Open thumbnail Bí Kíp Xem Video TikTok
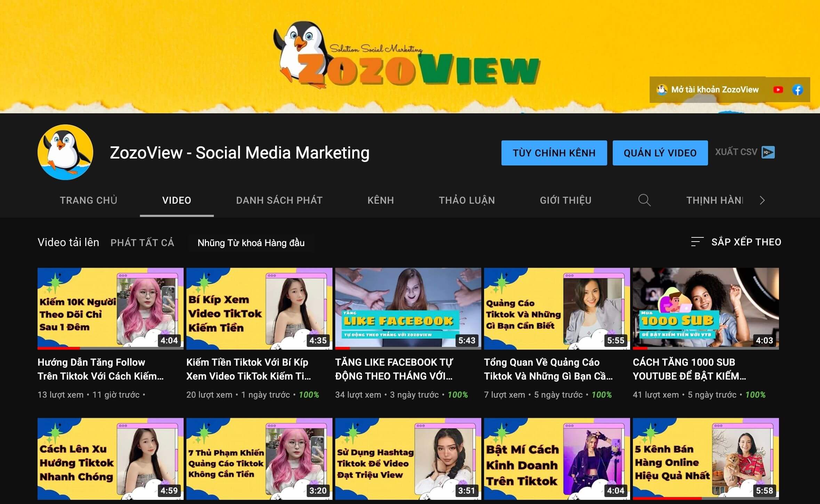The width and height of the screenshot is (820, 504). click(259, 309)
